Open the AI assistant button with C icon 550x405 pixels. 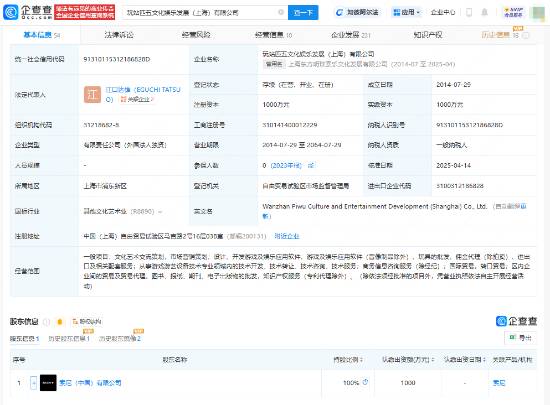pyautogui.click(x=357, y=13)
